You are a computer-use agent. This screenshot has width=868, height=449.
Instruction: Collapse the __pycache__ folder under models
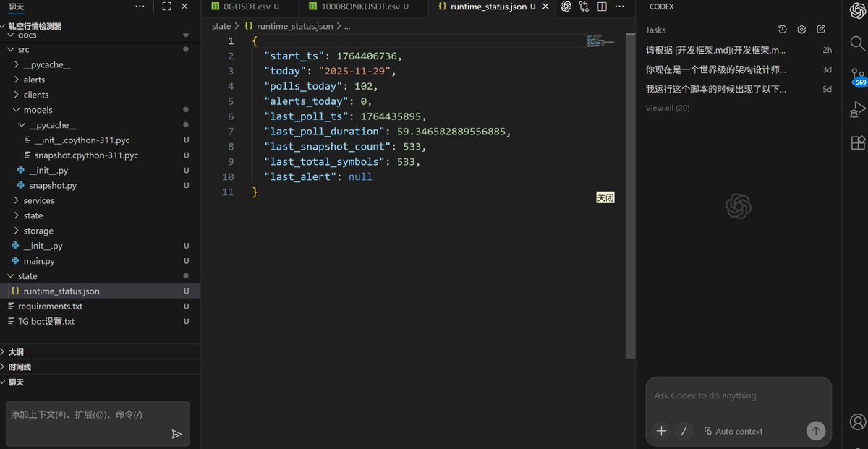coord(100,125)
